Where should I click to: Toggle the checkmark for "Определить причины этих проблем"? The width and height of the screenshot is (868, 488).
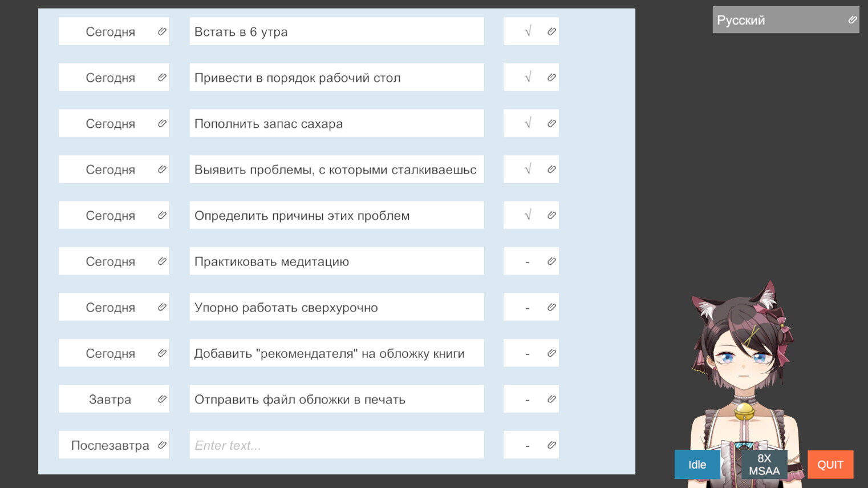(x=526, y=215)
